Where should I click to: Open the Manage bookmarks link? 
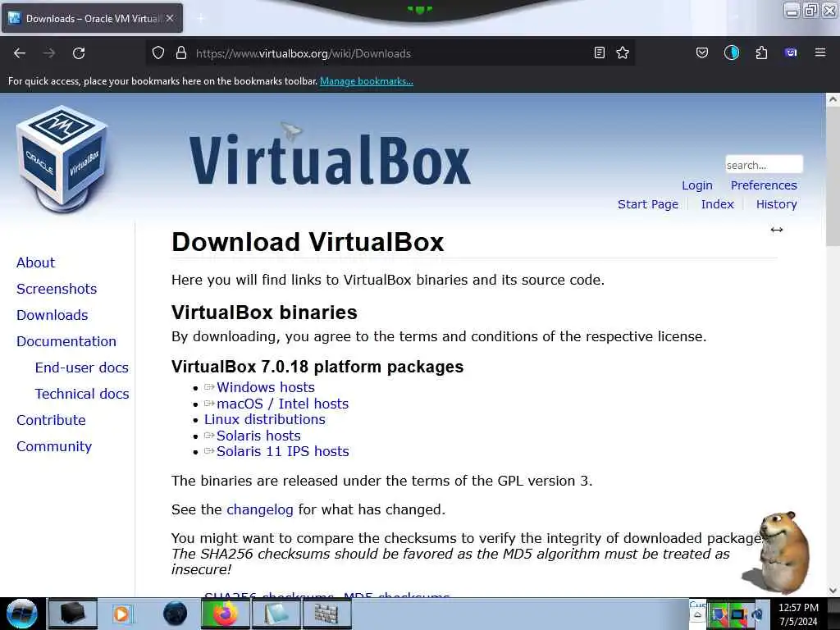point(367,81)
